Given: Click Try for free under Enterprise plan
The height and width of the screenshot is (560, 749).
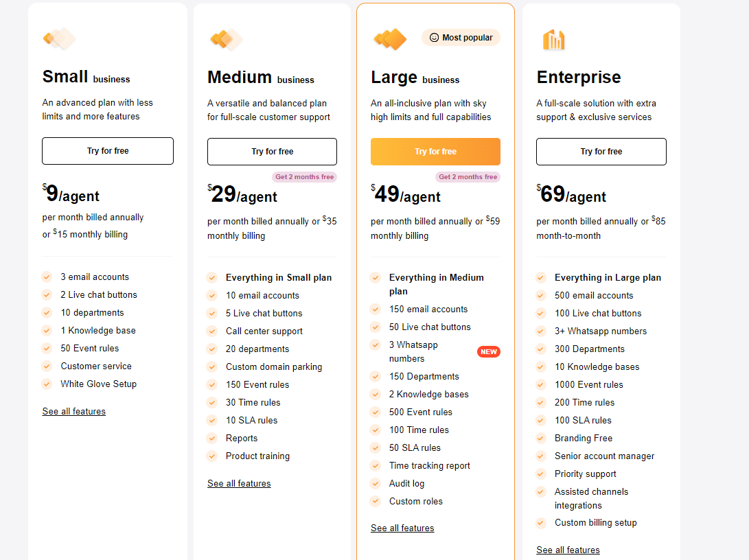Looking at the screenshot, I should click(x=601, y=152).
